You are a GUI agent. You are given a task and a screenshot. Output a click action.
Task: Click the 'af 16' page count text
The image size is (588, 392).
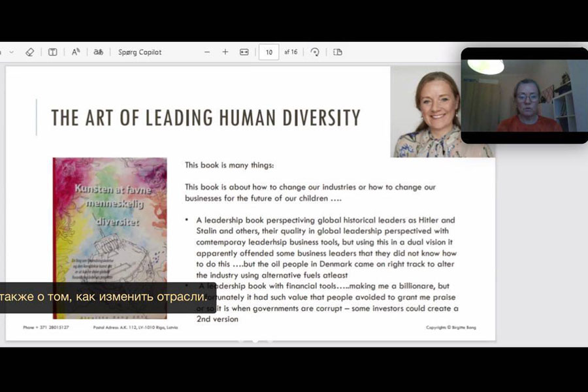click(x=291, y=52)
